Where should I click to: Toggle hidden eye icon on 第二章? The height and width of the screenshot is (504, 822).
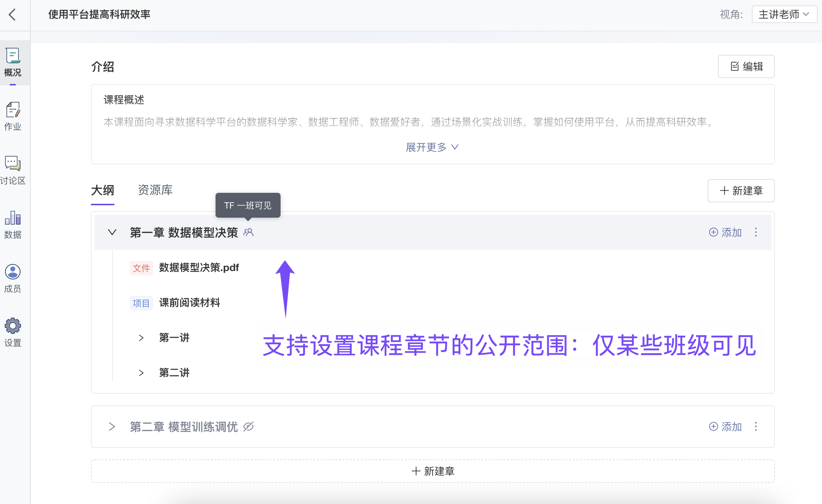[248, 427]
